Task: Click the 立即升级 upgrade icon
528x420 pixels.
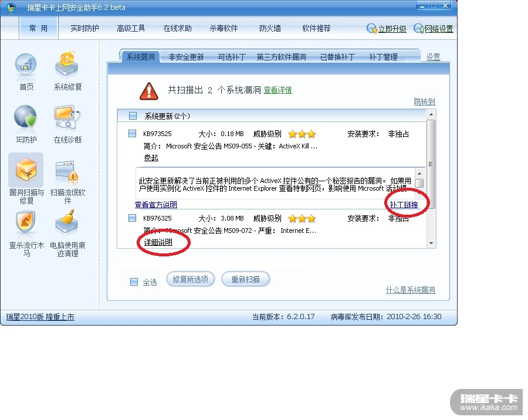Action: coord(372,29)
